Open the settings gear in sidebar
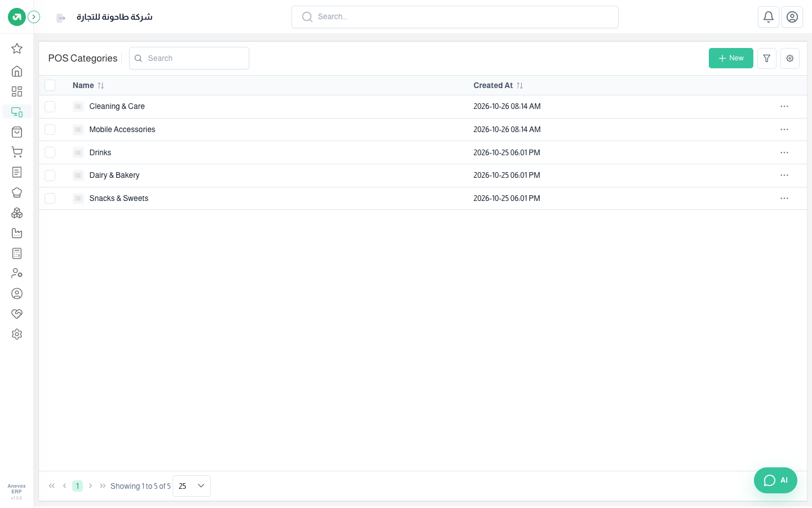Screen dimensions: 812x508 [17, 334]
